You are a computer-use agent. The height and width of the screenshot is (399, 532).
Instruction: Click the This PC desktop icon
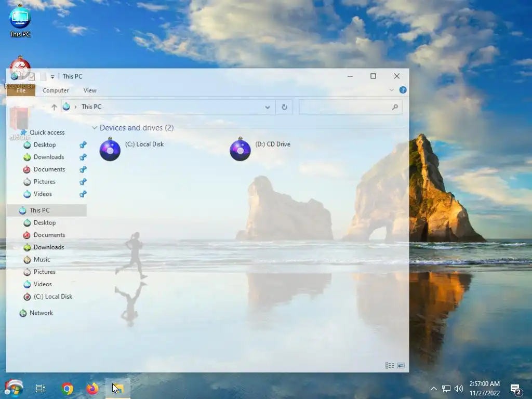pyautogui.click(x=20, y=21)
